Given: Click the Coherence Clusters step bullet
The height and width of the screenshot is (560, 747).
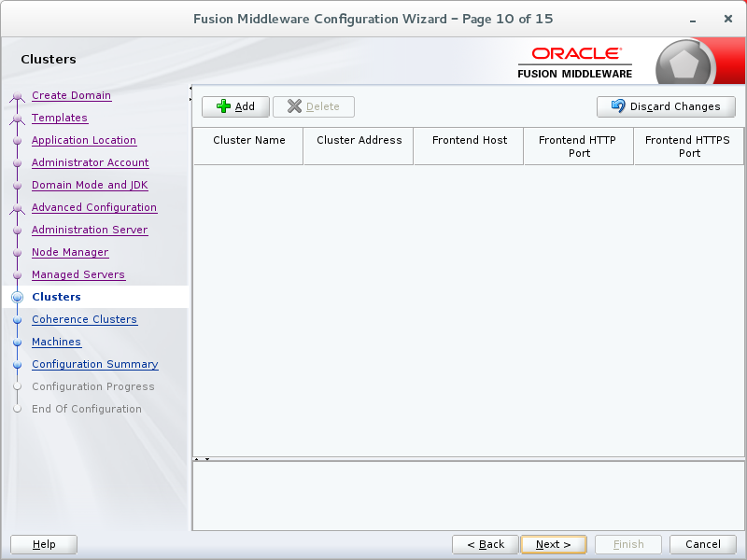Looking at the screenshot, I should point(17,319).
